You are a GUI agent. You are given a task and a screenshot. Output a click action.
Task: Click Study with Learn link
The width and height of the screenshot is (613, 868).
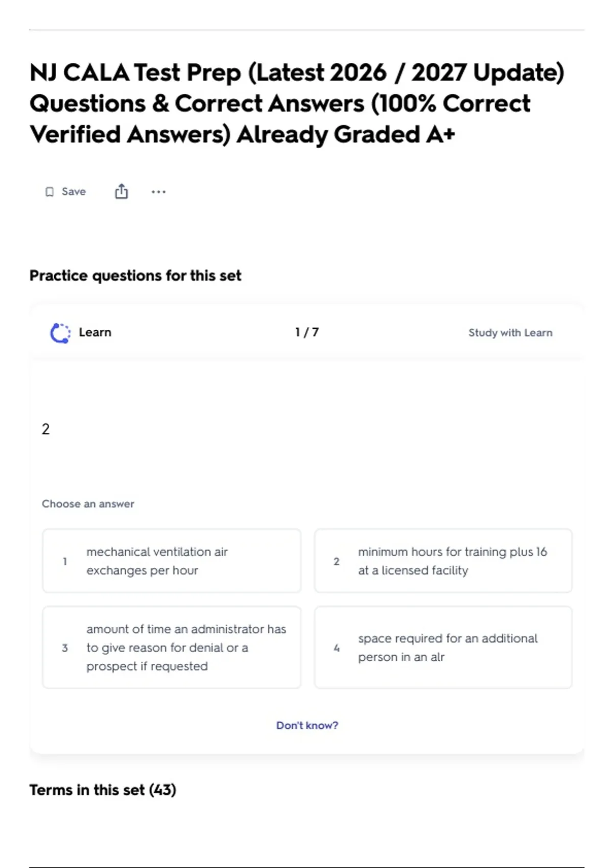(x=510, y=333)
